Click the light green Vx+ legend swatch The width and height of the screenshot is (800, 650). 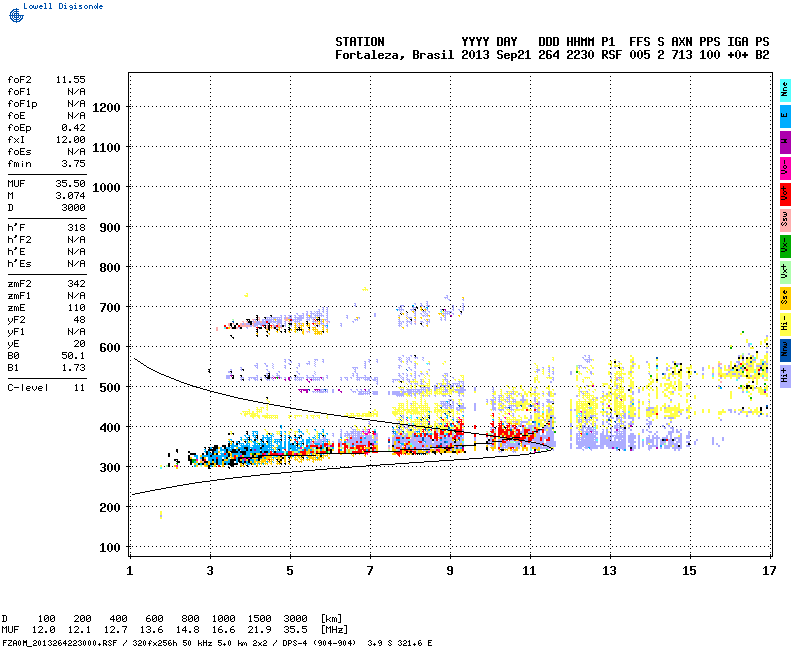[785, 271]
